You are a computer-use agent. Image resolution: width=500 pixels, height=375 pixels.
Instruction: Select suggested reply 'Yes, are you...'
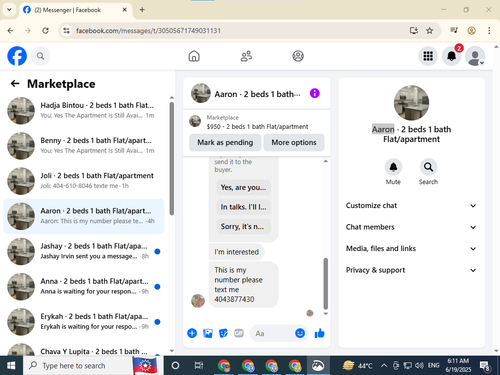[x=243, y=187]
